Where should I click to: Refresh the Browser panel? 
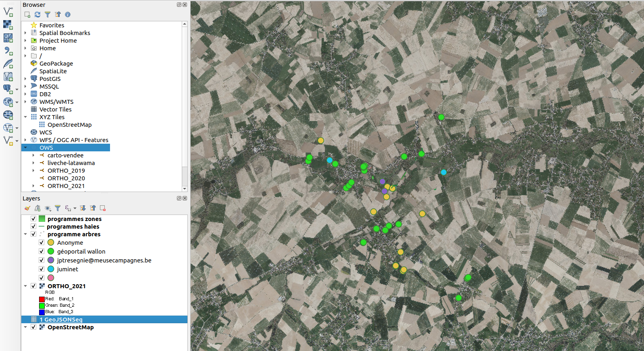pos(37,14)
